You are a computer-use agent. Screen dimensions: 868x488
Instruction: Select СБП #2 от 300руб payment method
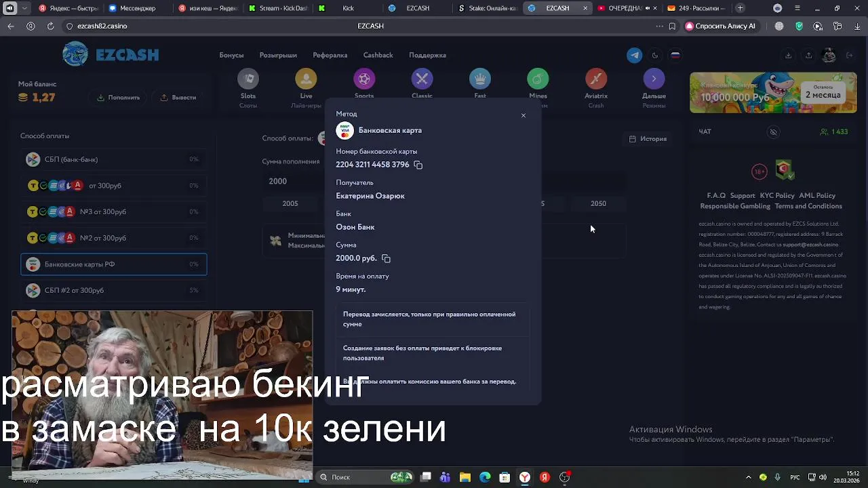(113, 290)
